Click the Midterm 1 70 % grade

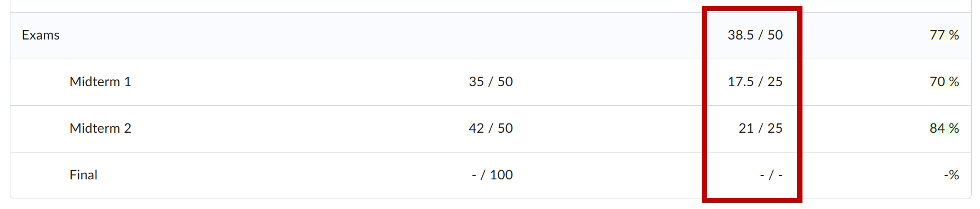(944, 81)
